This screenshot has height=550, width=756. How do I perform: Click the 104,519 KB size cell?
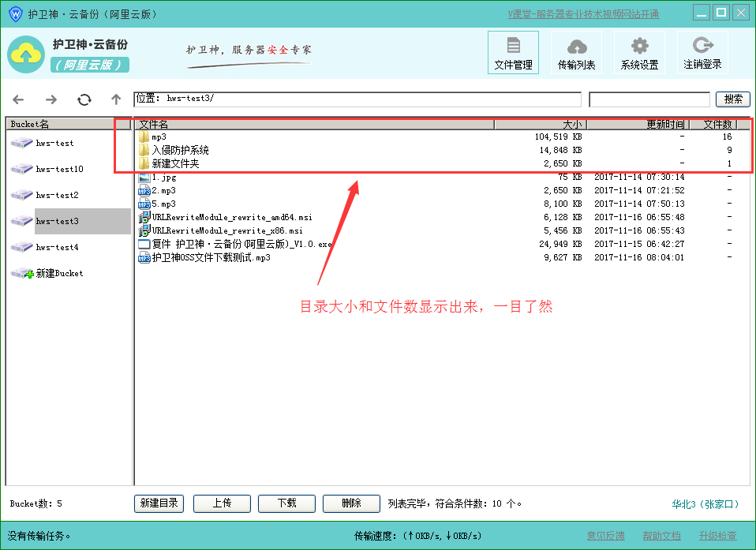pyautogui.click(x=559, y=137)
